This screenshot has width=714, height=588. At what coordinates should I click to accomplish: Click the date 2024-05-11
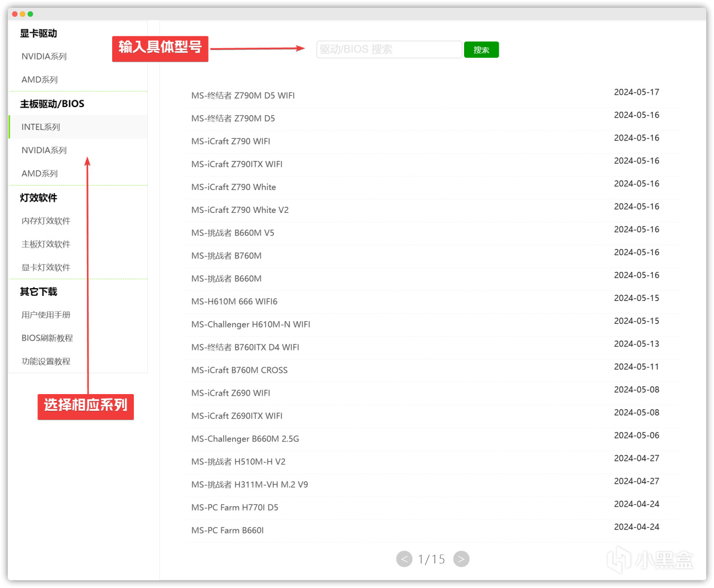[636, 367]
